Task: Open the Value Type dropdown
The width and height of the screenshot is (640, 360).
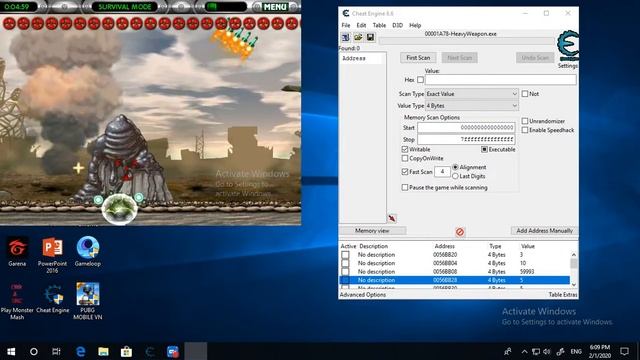Action: point(471,106)
